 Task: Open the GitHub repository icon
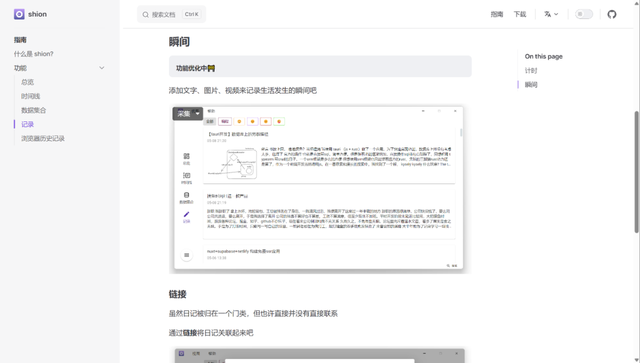pos(611,14)
